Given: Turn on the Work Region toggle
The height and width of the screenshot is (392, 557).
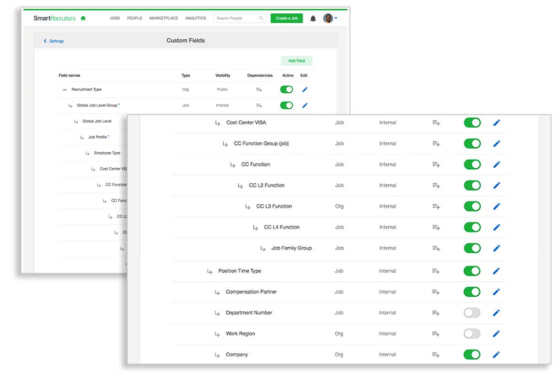Looking at the screenshot, I should coord(472,334).
